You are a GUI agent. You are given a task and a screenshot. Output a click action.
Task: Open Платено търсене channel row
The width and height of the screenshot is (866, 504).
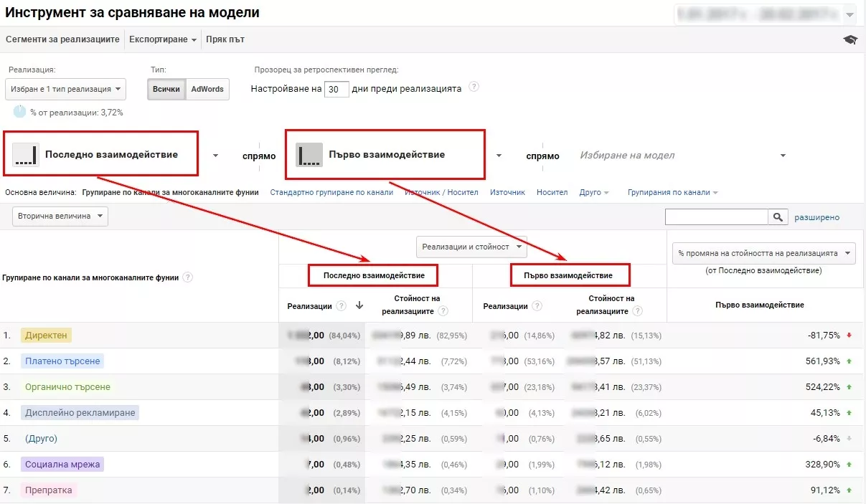tap(63, 361)
